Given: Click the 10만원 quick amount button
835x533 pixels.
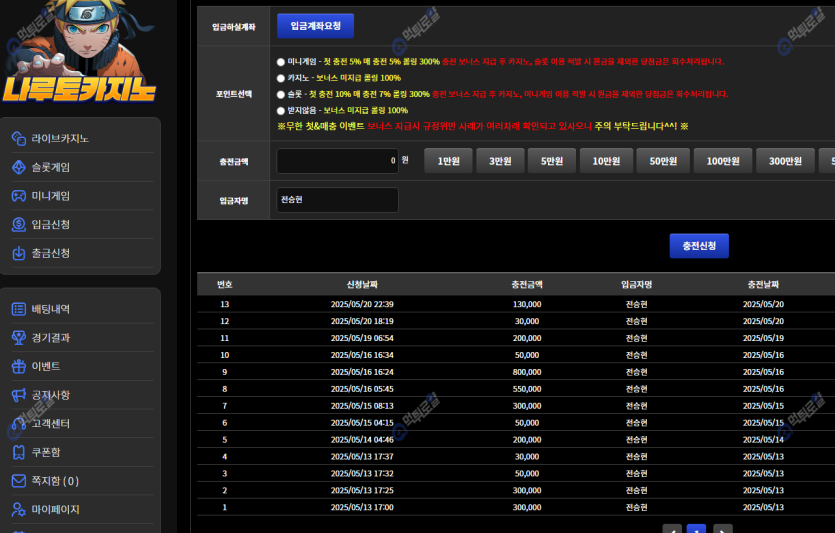Looking at the screenshot, I should coord(606,161).
